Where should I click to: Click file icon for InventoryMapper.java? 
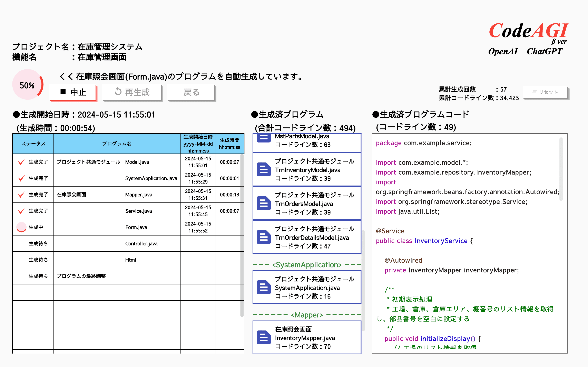[264, 337]
